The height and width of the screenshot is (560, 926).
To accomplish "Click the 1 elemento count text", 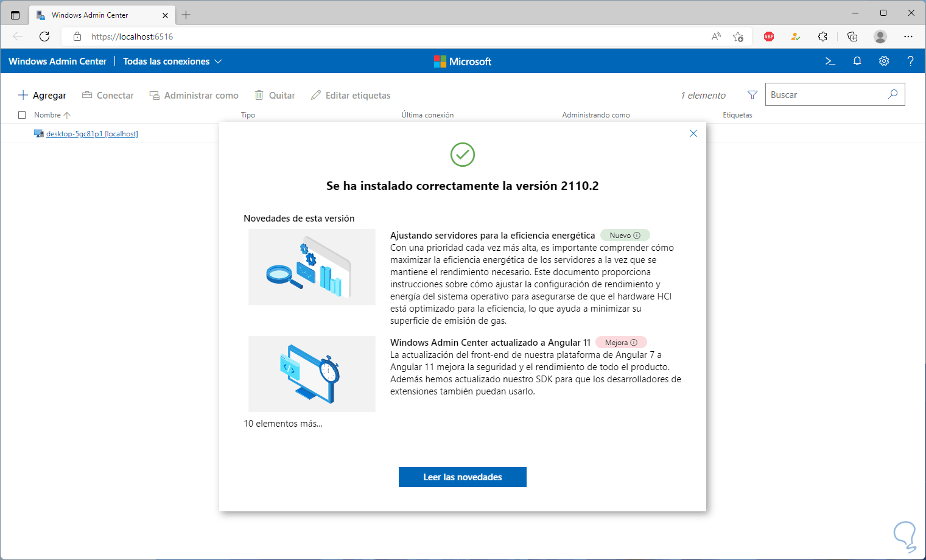I will (x=703, y=96).
